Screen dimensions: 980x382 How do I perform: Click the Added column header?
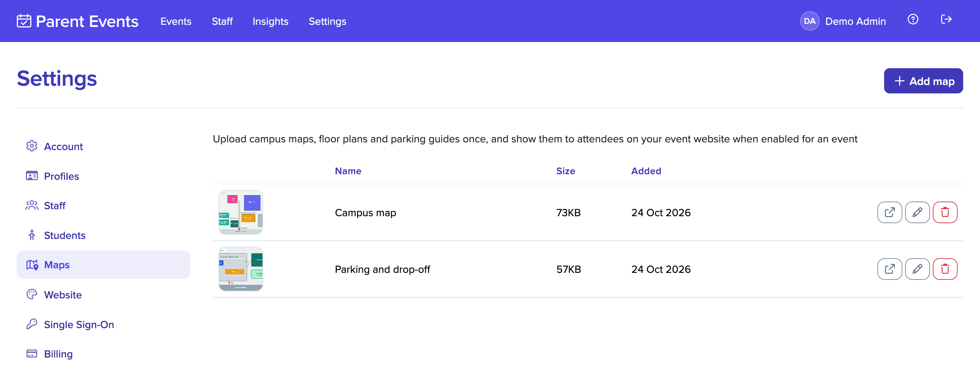tap(646, 171)
